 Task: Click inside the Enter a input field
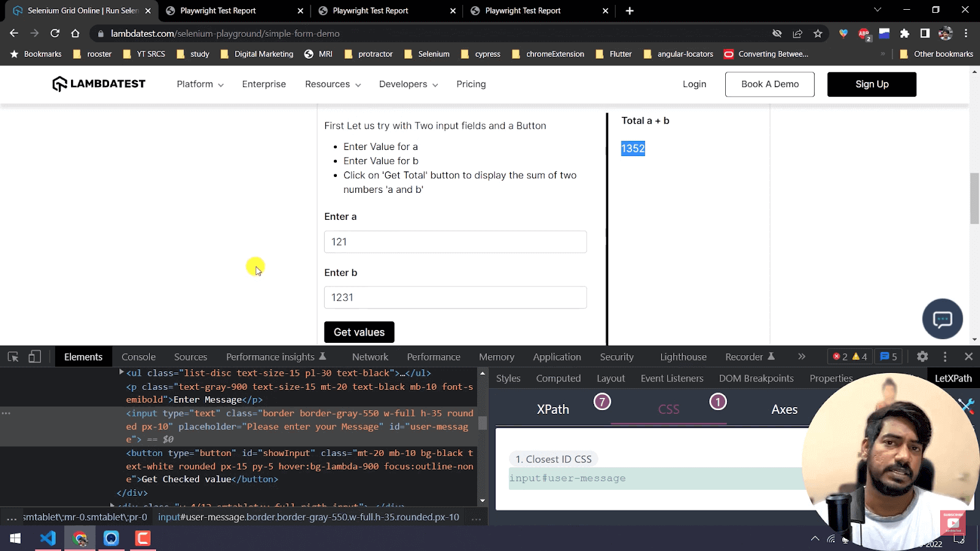455,242
